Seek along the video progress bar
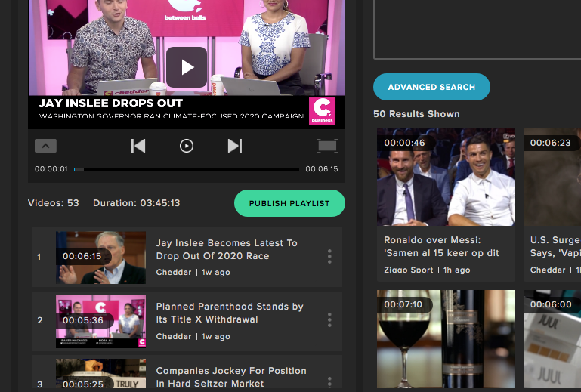The height and width of the screenshot is (392, 581). [x=187, y=169]
